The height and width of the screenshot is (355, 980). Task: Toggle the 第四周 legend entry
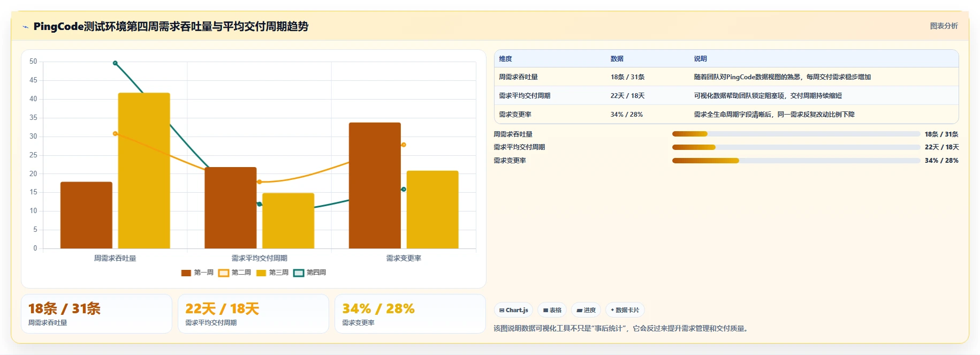[x=310, y=273]
